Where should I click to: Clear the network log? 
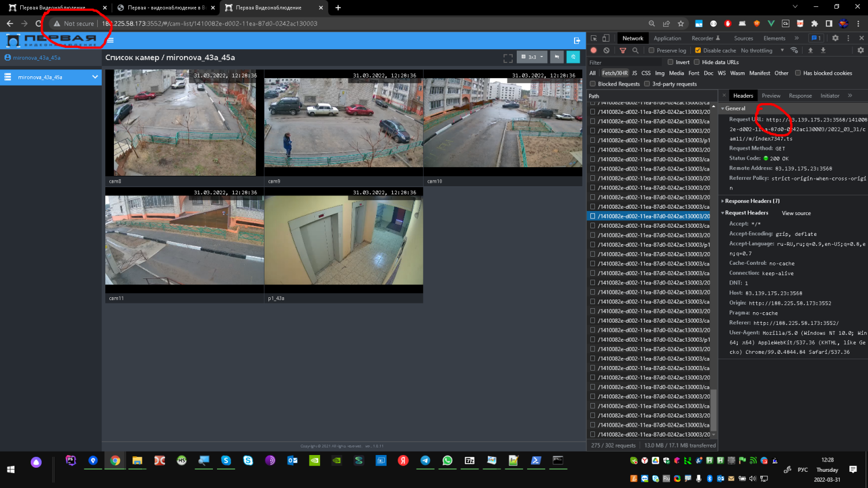pos(606,50)
